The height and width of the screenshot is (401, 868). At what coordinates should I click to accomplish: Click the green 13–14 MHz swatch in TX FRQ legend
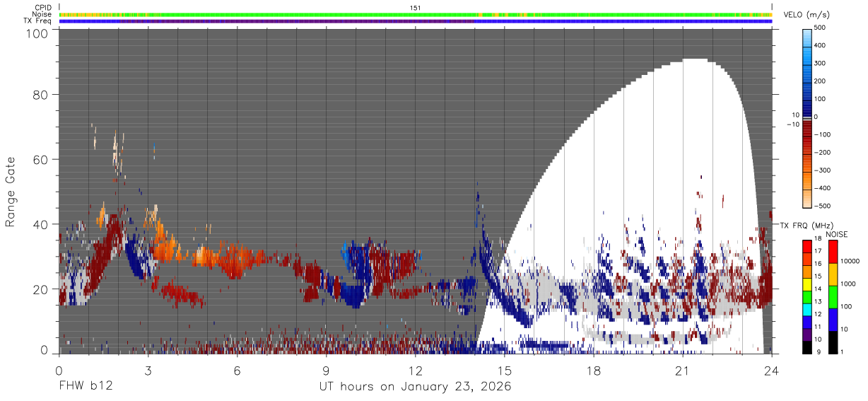pyautogui.click(x=807, y=296)
